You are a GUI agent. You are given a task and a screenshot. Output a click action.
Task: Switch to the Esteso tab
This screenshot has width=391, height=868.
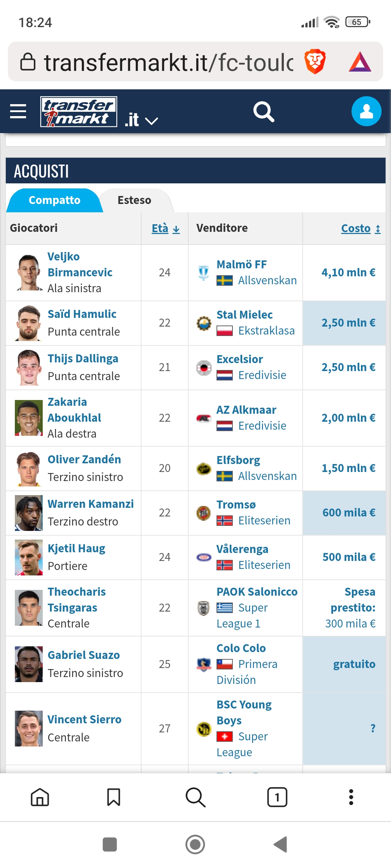(134, 200)
